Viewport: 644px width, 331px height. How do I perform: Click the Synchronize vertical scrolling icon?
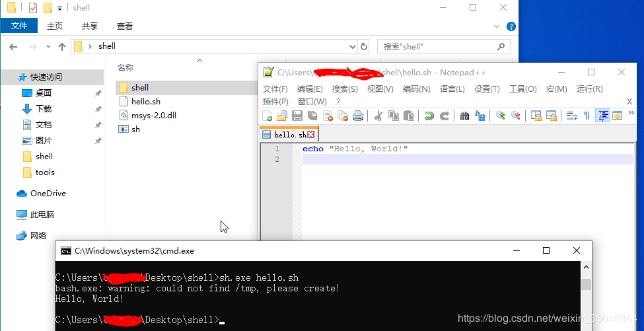tap(536, 116)
